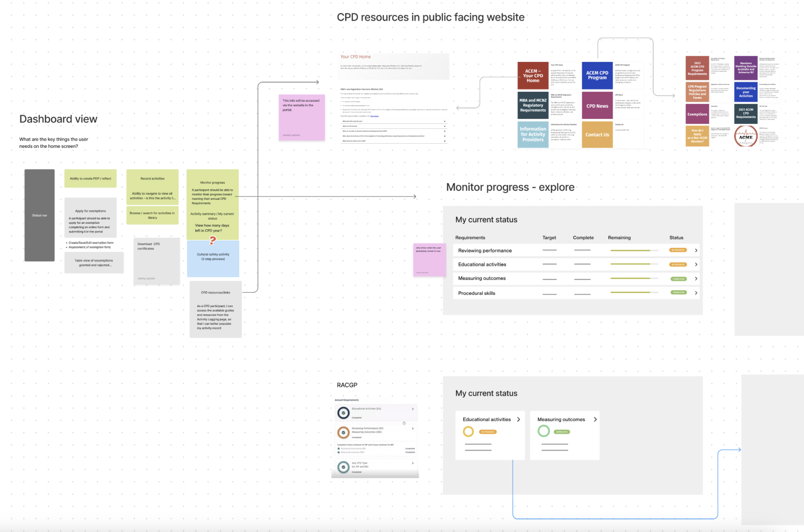Click the teal Any CPD Type progress ring
The width and height of the screenshot is (804, 532).
pos(344,467)
